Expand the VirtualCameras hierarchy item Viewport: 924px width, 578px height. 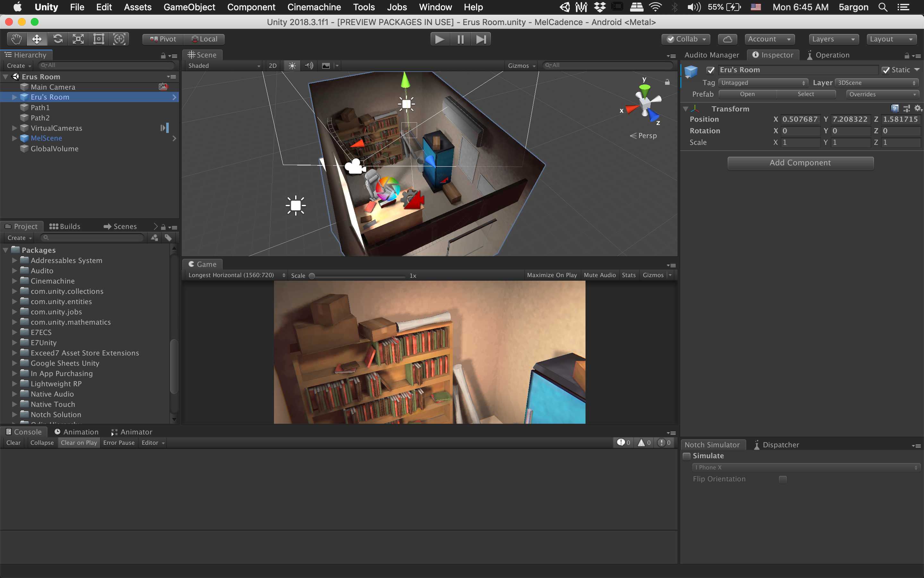click(x=14, y=128)
